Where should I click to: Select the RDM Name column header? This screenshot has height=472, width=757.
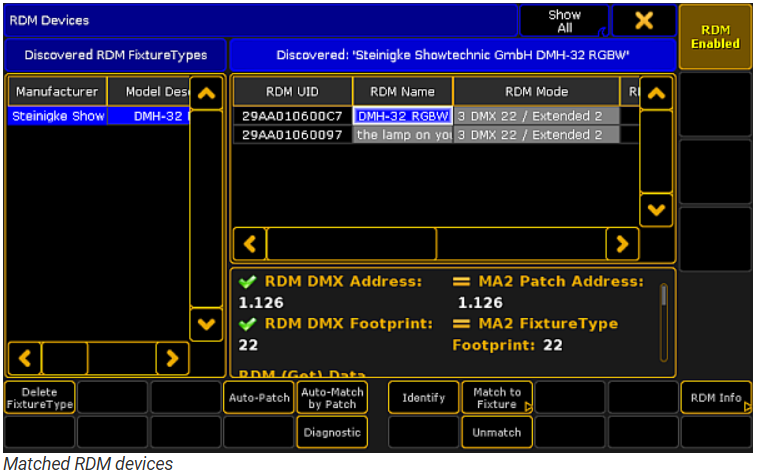402,91
